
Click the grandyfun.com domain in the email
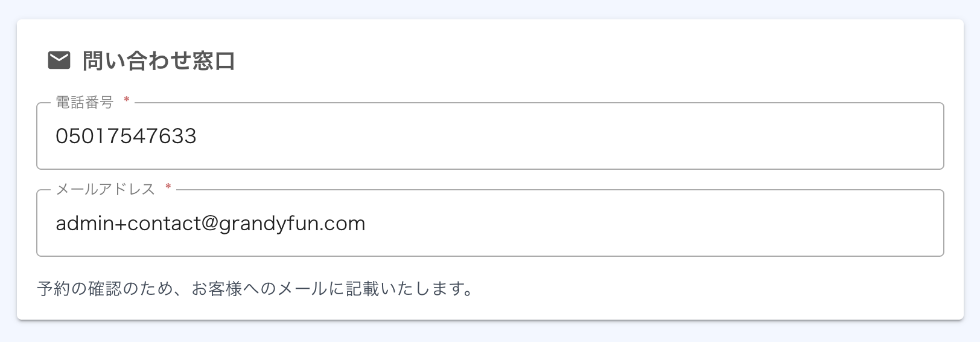point(292,224)
